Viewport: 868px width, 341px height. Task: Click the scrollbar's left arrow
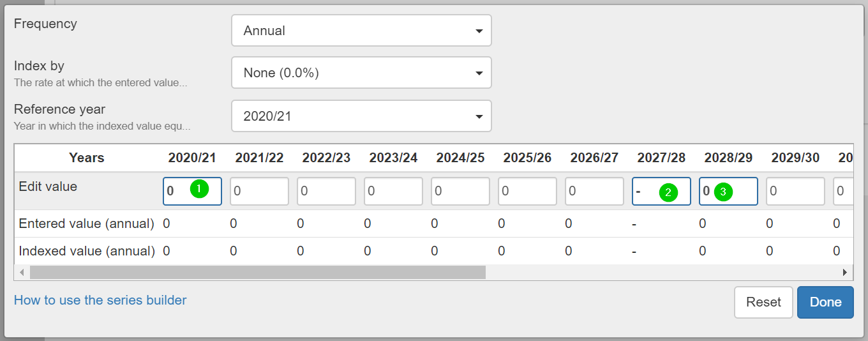coord(22,273)
